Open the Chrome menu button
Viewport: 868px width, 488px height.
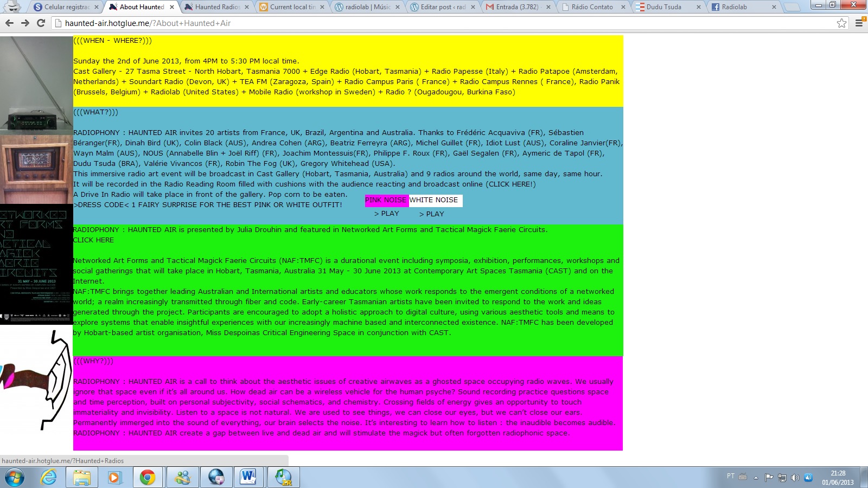pyautogui.click(x=859, y=23)
